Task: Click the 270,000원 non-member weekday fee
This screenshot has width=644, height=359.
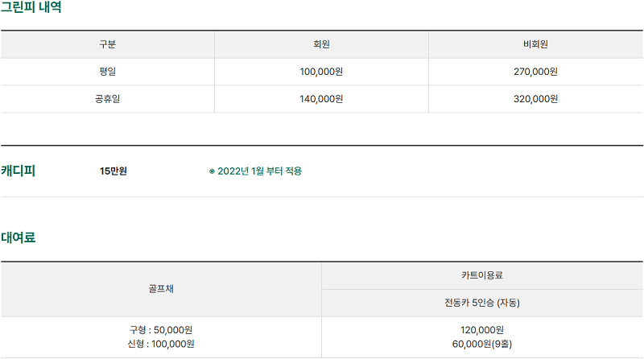Action: click(535, 72)
